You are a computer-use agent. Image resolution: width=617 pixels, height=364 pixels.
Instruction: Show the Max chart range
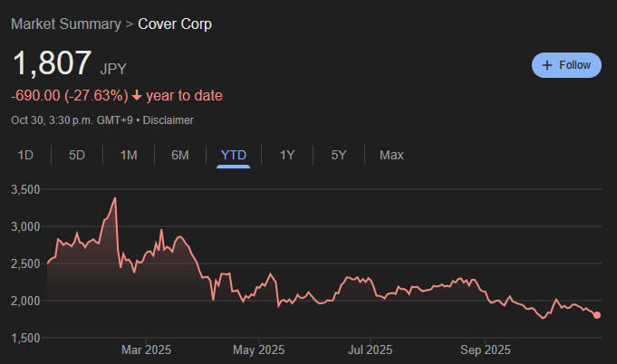pos(391,155)
